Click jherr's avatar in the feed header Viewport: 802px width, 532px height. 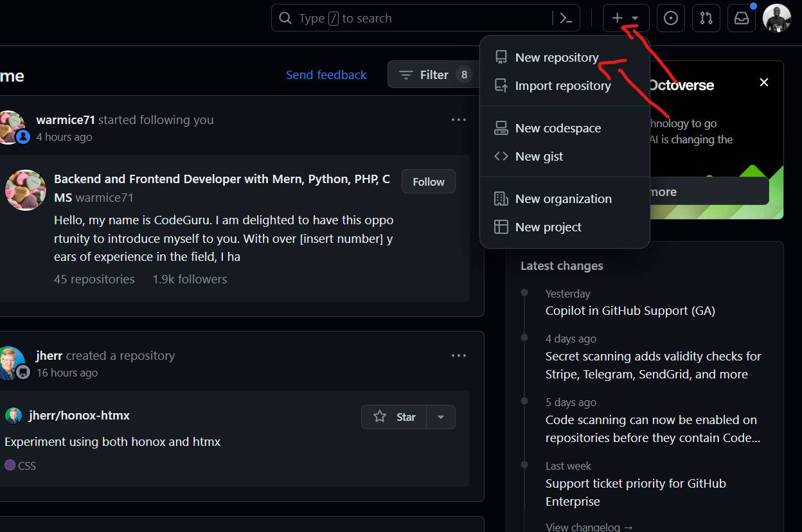pos(12,364)
